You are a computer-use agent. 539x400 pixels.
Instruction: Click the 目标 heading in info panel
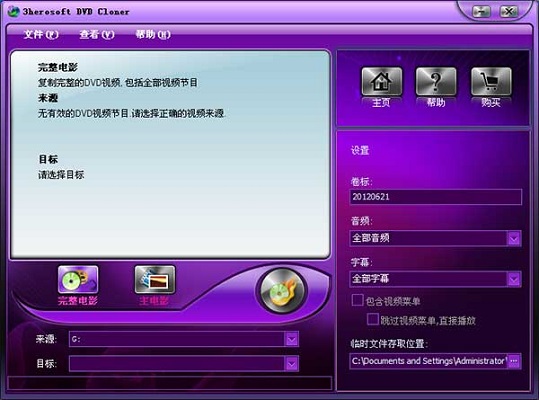[48, 159]
